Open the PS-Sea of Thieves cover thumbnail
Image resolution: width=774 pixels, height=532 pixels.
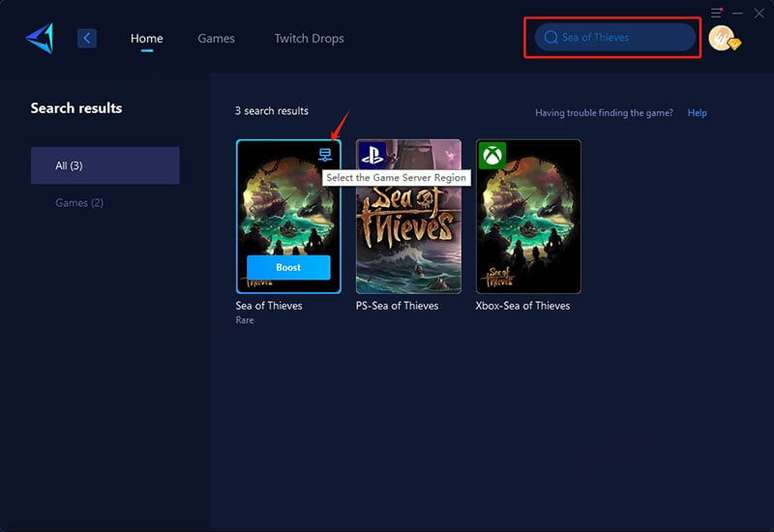click(x=408, y=217)
